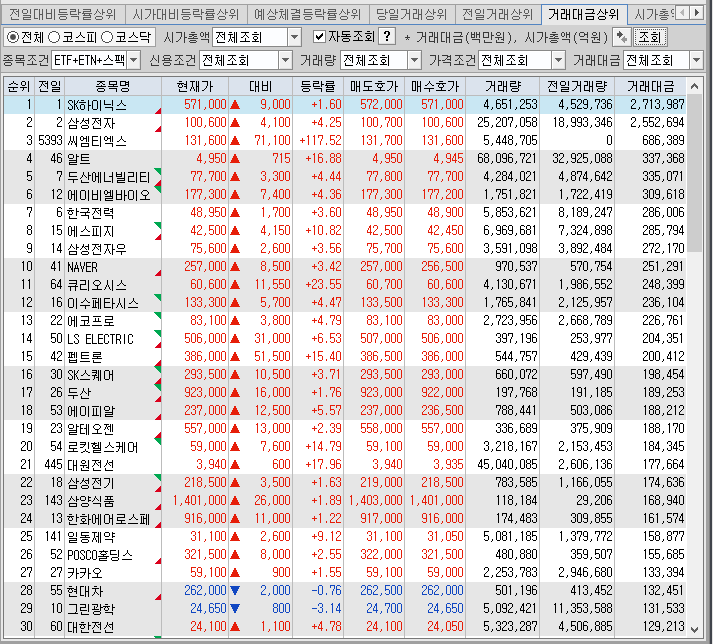Select 그린광학 stock
The width and height of the screenshot is (713, 644).
[91, 609]
